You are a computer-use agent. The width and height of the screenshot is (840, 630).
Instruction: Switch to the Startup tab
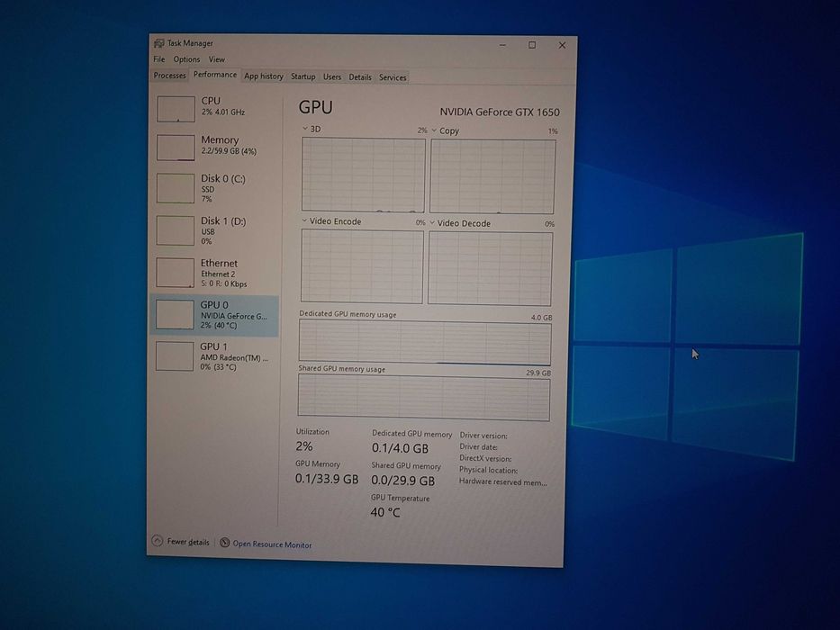tap(303, 76)
